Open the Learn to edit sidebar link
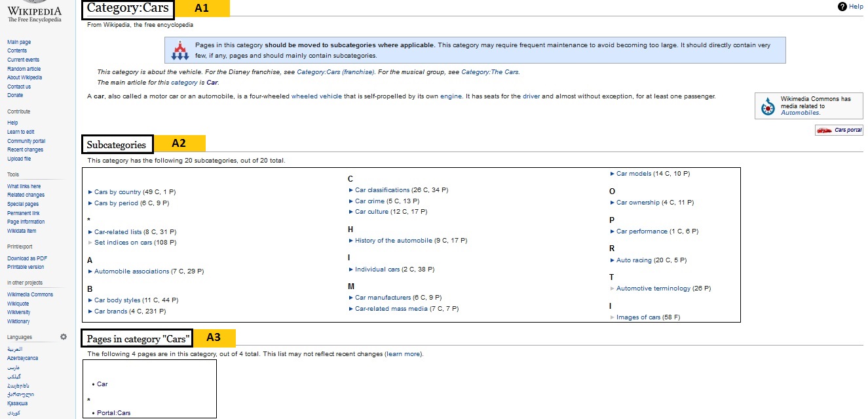Image resolution: width=868 pixels, height=419 pixels. tap(21, 132)
